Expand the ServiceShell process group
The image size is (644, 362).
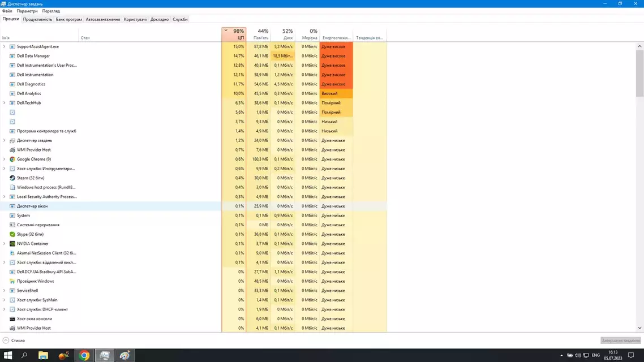pyautogui.click(x=5, y=291)
